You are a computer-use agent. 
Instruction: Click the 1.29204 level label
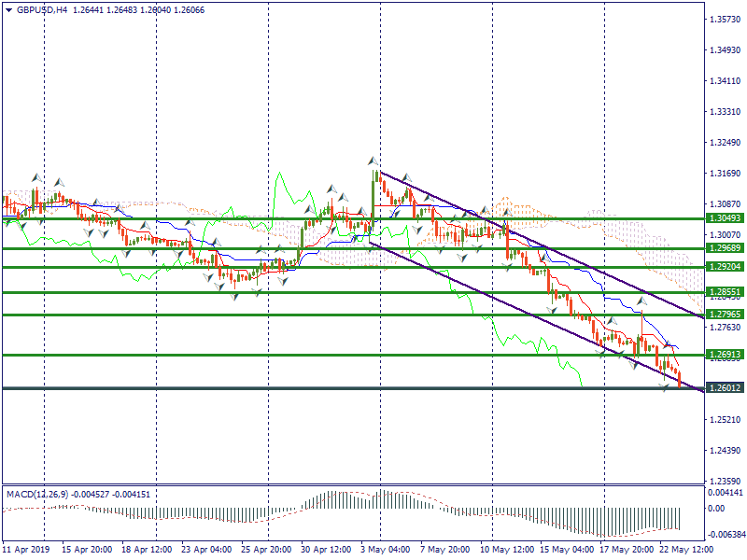tap(725, 267)
